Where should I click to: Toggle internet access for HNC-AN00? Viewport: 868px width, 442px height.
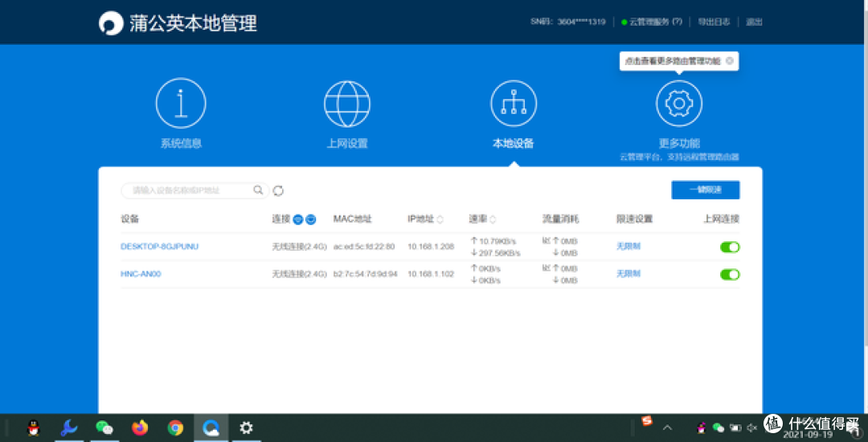[x=730, y=274]
